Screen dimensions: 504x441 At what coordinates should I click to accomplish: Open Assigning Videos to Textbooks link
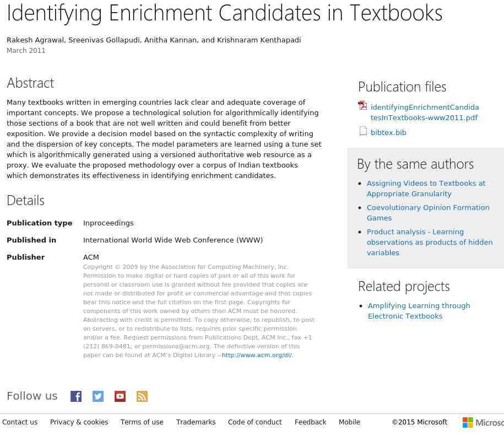tap(426, 189)
